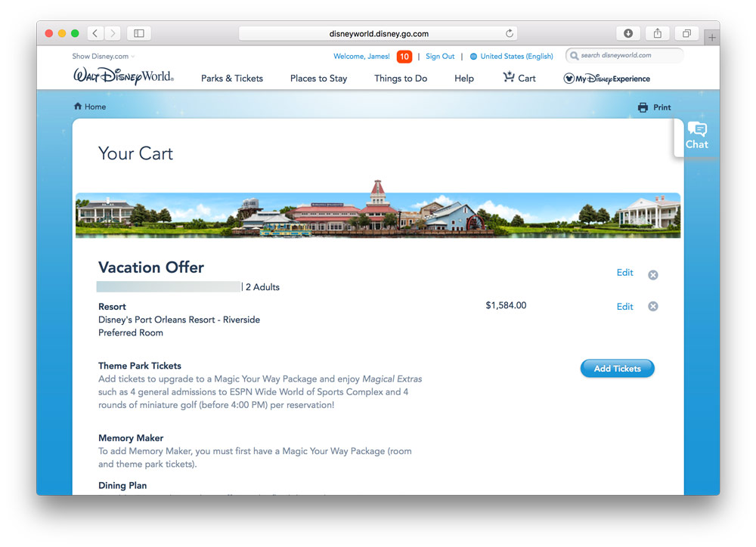This screenshot has height=547, width=756.
Task: Click the Sign Out link
Action: click(440, 57)
